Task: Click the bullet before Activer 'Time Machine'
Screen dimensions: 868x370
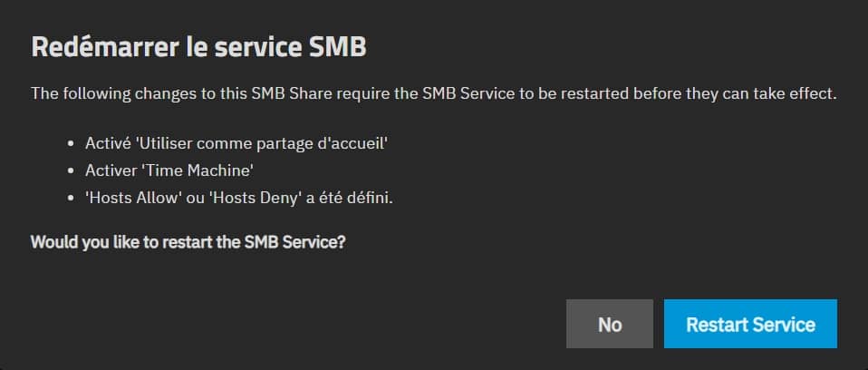Action: click(x=72, y=170)
